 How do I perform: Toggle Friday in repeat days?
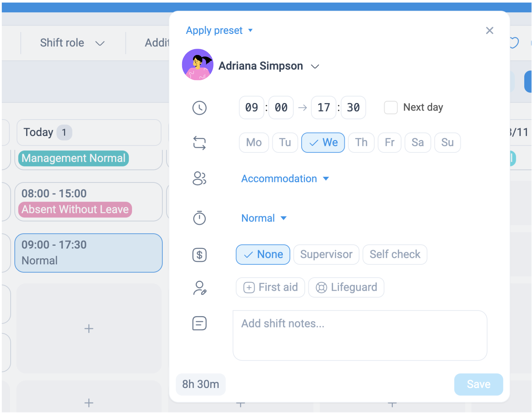[389, 143]
